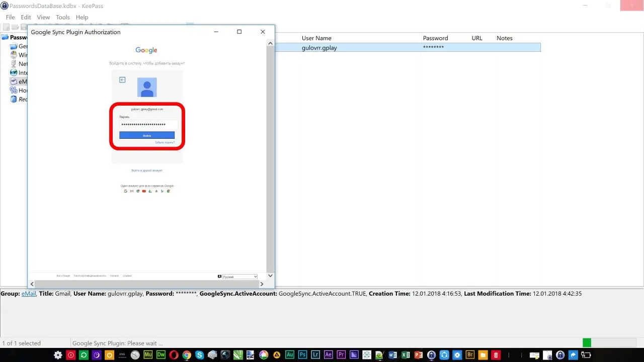
Task: Click the horizontal scrollbar right arrow in dialog
Action: tap(262, 285)
